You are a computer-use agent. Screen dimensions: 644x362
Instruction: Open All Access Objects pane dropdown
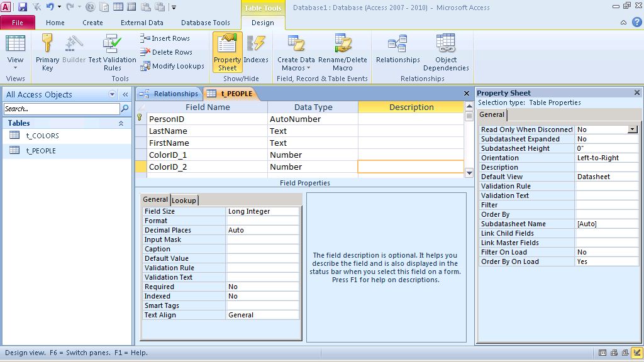(x=112, y=94)
